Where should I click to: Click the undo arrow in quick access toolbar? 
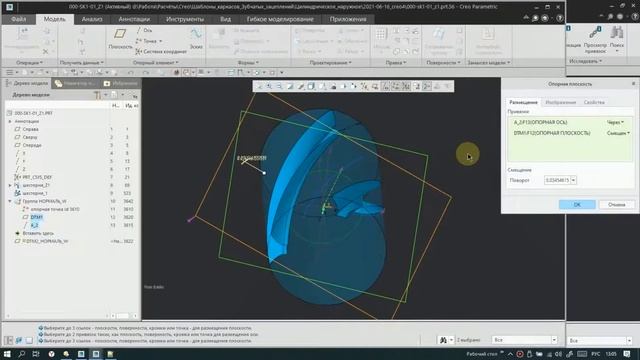click(x=131, y=73)
